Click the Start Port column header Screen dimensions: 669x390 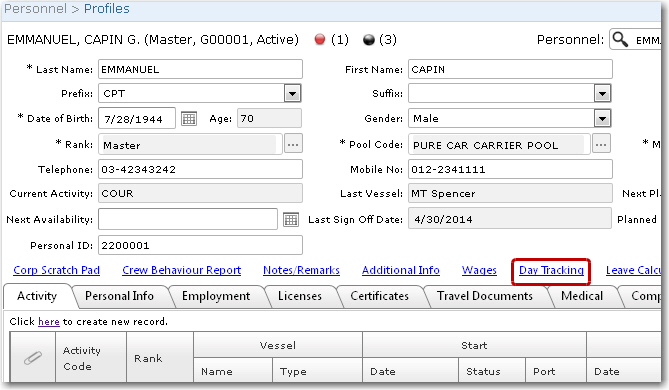[x=556, y=371]
